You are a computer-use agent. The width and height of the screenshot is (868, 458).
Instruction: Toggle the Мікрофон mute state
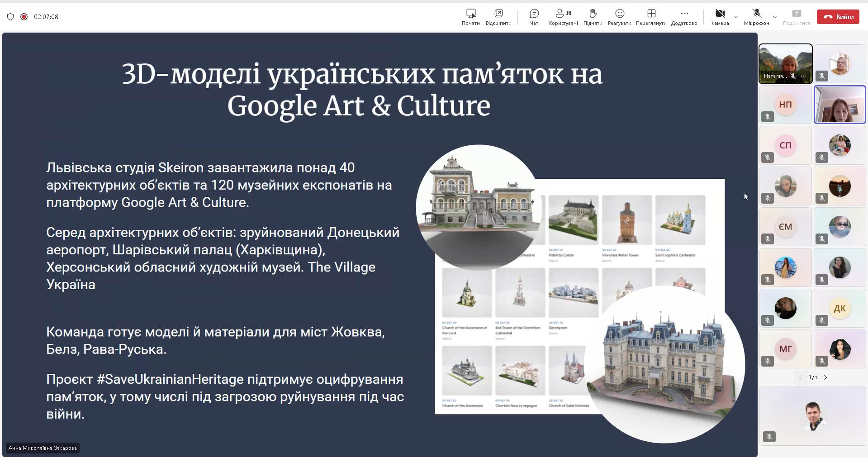click(x=756, y=17)
